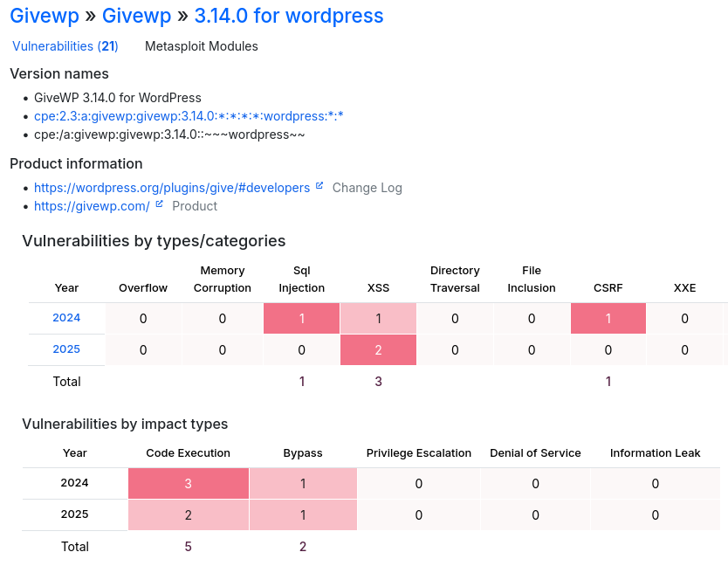
Task: Open the wordpress.org plugins give developers link
Action: [172, 188]
